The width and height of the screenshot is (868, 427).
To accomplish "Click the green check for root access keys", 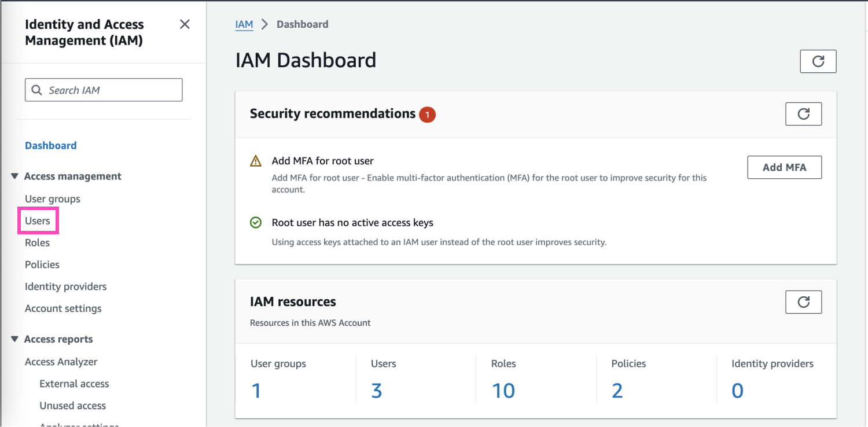I will [255, 222].
